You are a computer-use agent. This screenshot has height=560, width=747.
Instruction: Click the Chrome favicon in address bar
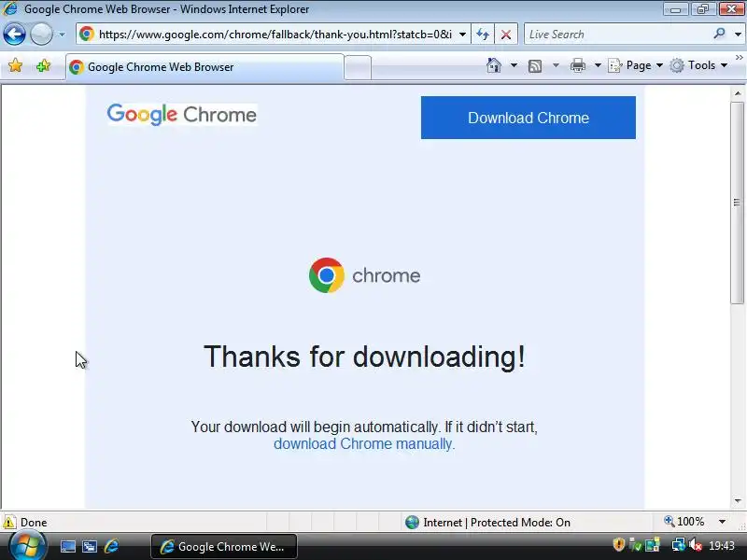(87, 34)
